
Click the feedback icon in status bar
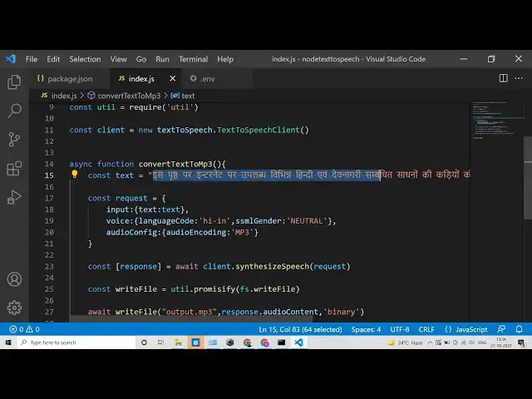click(x=501, y=329)
